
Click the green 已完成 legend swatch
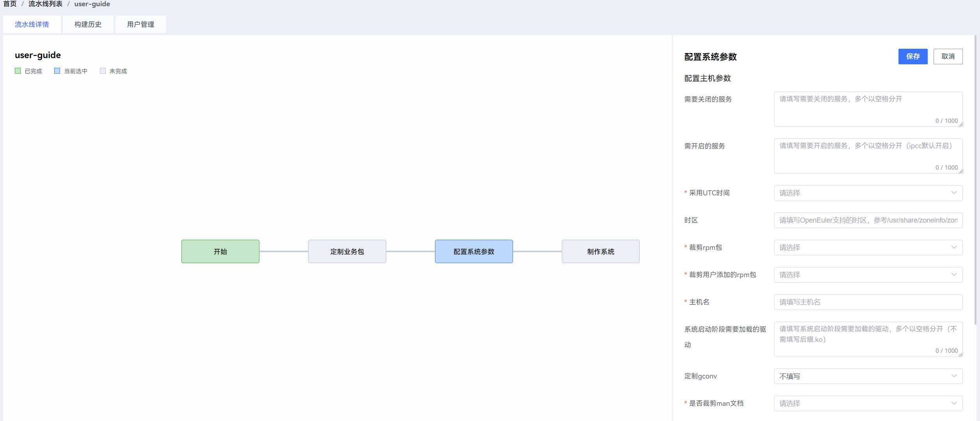pos(18,71)
